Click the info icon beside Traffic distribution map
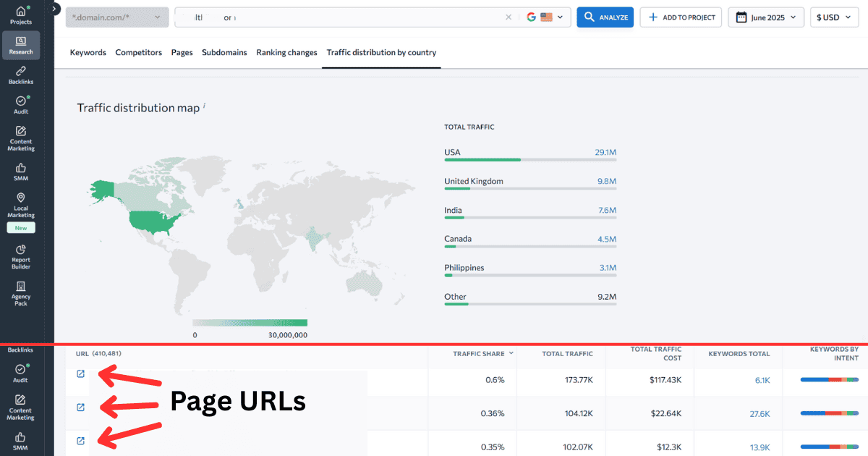 pyautogui.click(x=204, y=106)
